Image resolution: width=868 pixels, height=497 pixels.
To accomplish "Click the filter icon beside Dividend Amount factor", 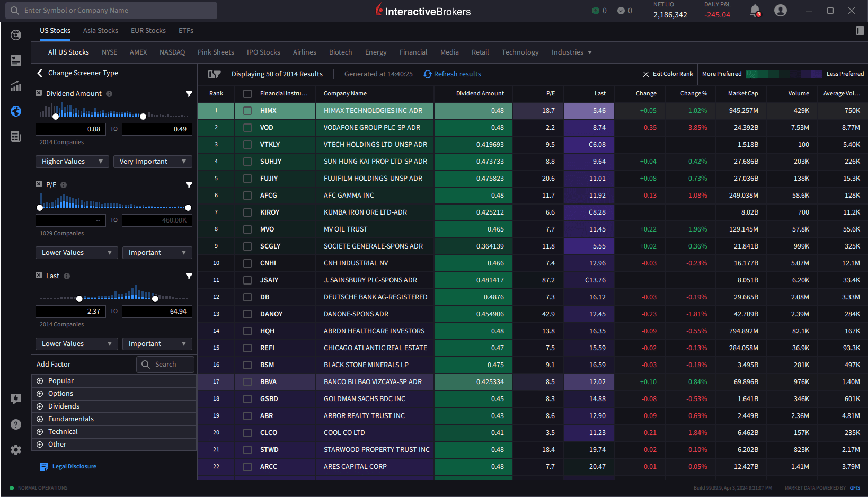I will (189, 93).
